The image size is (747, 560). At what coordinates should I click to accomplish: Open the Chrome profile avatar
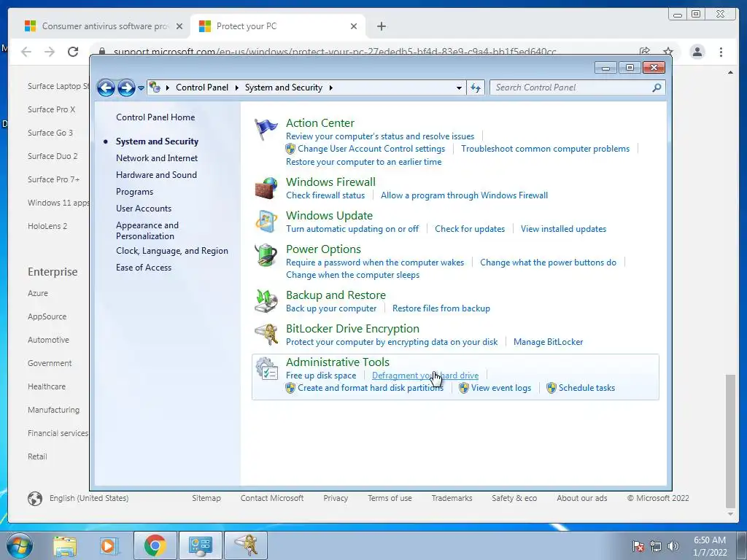(x=697, y=52)
